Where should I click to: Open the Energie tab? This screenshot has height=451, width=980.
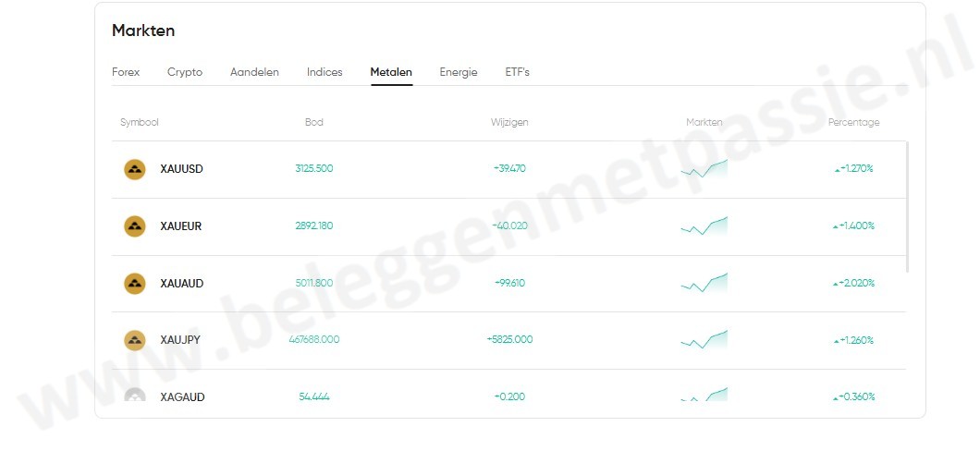pos(459,72)
